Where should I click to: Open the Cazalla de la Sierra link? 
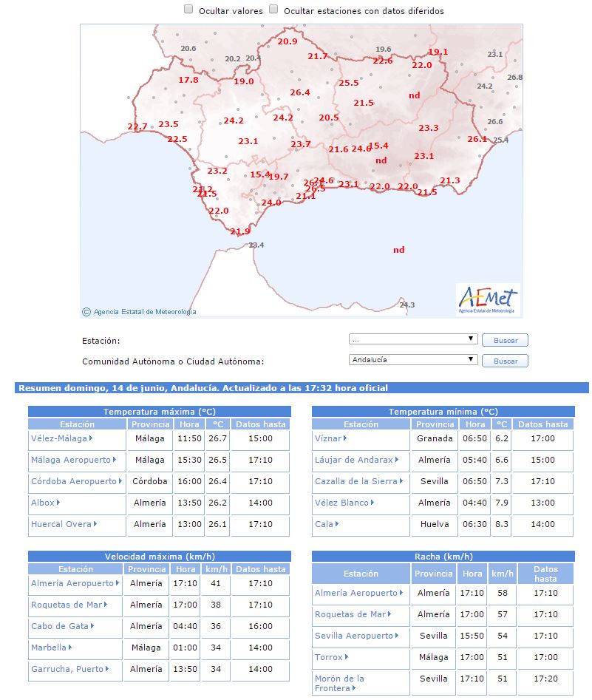(356, 481)
